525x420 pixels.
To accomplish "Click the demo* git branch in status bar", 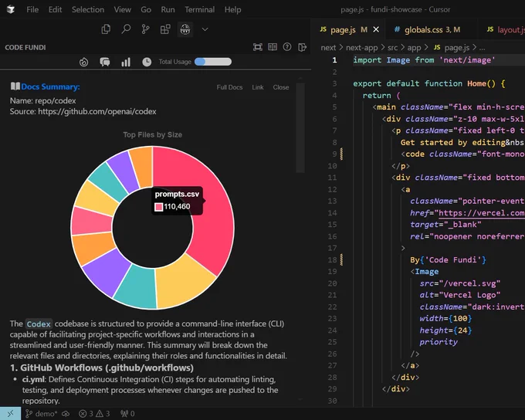I will 42,414.
